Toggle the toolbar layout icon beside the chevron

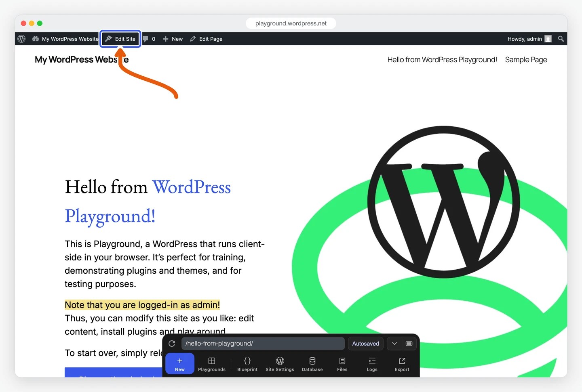409,344
